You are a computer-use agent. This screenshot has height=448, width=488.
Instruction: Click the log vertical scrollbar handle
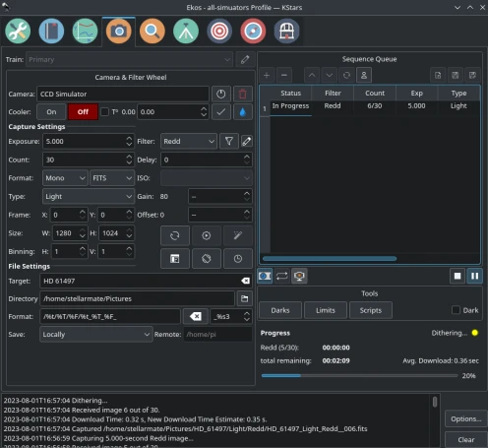click(x=435, y=402)
